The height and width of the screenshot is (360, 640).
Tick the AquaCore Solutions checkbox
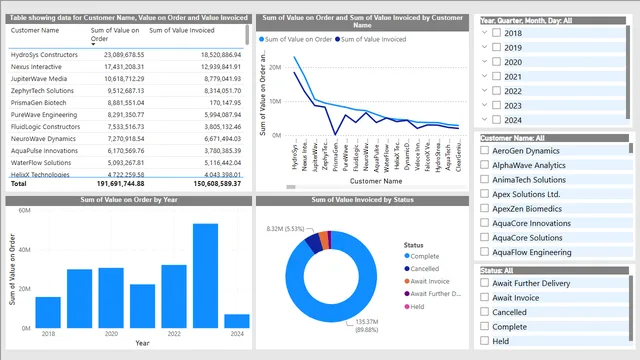click(x=484, y=237)
